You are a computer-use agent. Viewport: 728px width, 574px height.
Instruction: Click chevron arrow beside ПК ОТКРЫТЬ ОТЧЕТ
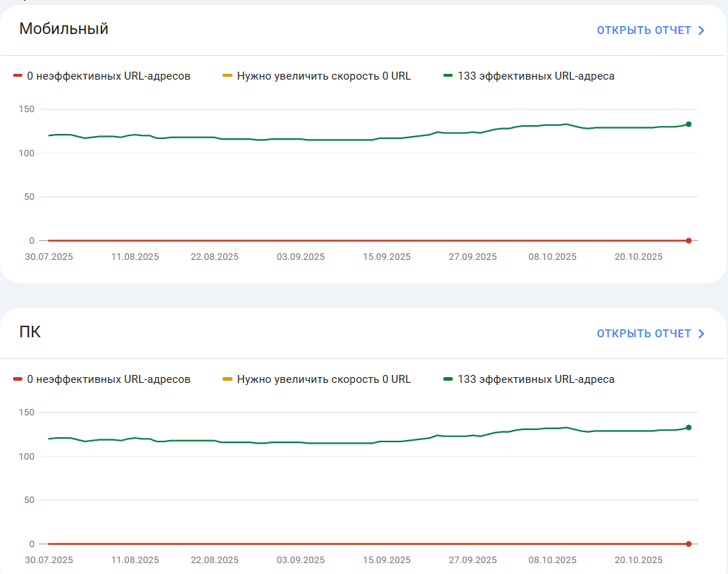click(x=701, y=334)
